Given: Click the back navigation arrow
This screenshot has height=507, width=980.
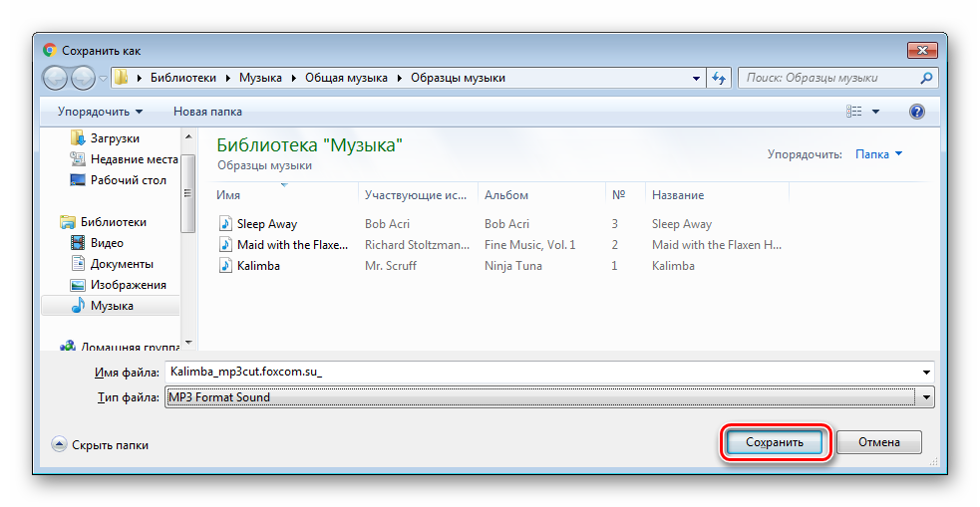Looking at the screenshot, I should point(56,77).
